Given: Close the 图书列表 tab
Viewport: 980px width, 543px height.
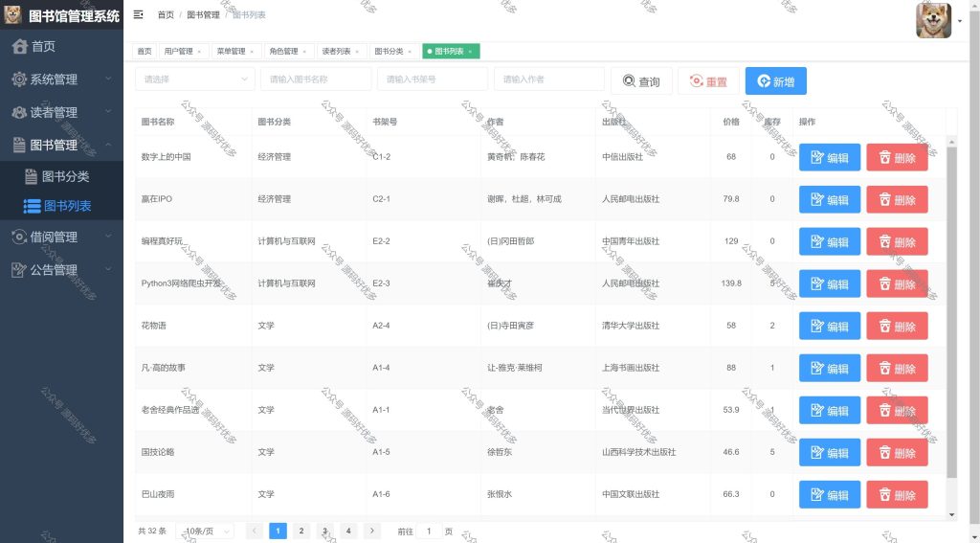Looking at the screenshot, I should pos(470,52).
